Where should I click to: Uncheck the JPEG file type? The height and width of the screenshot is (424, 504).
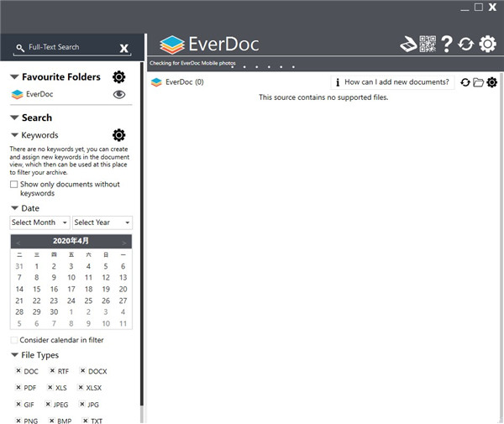pos(48,404)
